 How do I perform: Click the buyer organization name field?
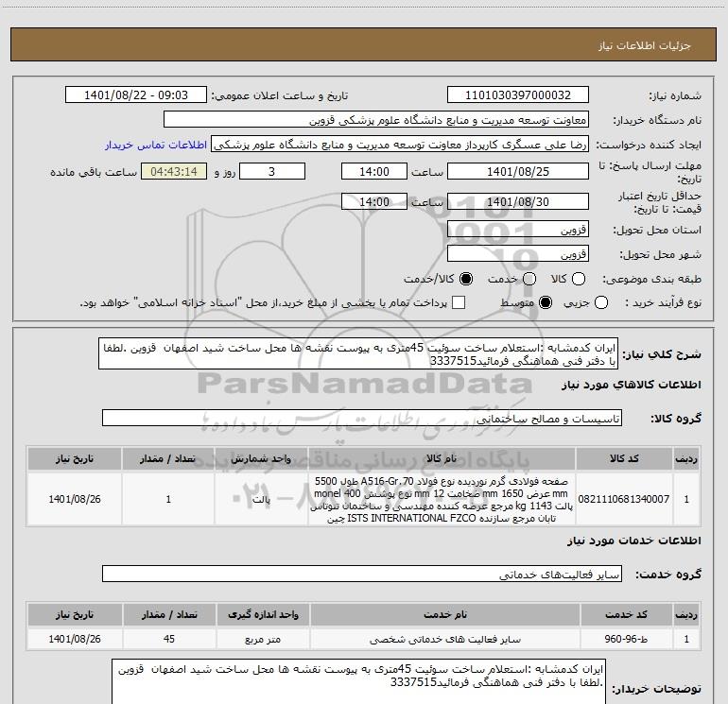pos(376,120)
